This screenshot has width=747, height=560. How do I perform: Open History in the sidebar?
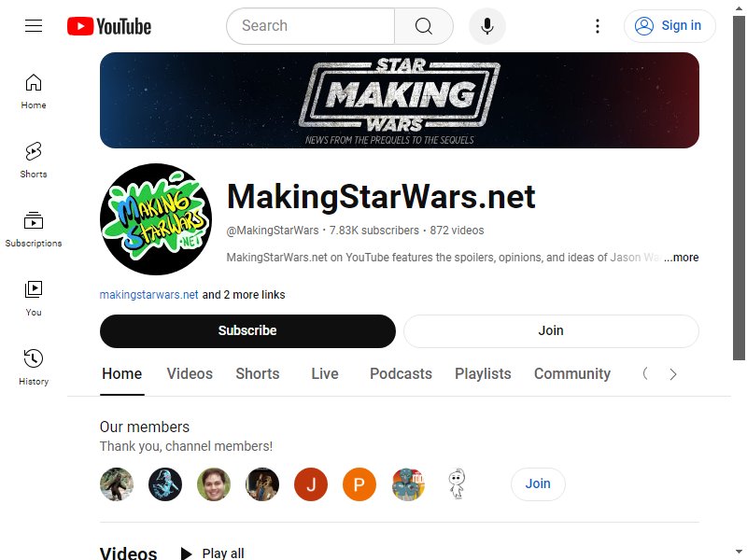(34, 367)
